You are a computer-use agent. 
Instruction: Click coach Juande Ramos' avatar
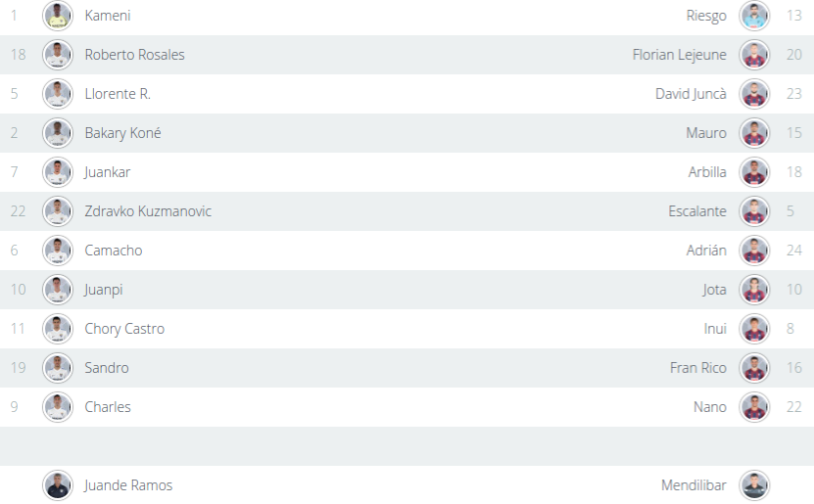(58, 485)
